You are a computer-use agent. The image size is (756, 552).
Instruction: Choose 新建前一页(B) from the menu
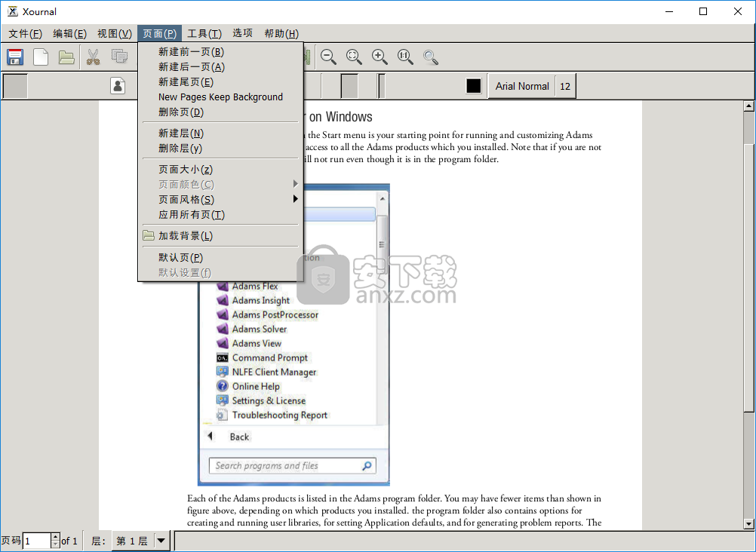click(221, 51)
